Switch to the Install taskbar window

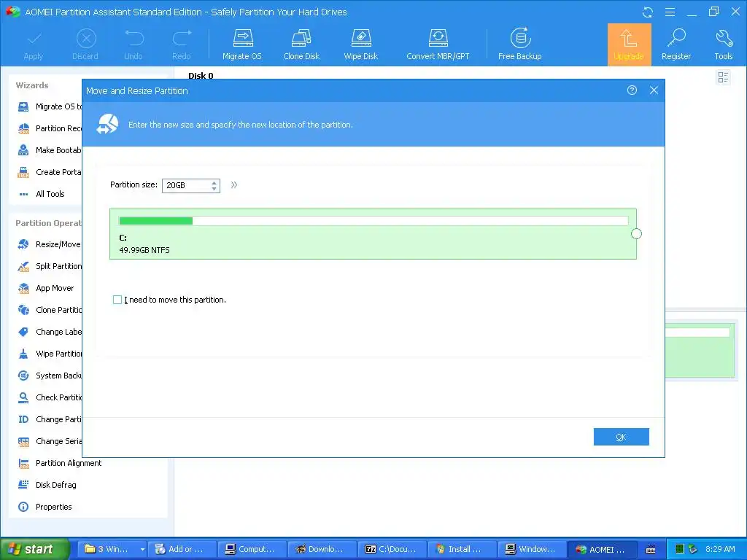click(x=461, y=549)
